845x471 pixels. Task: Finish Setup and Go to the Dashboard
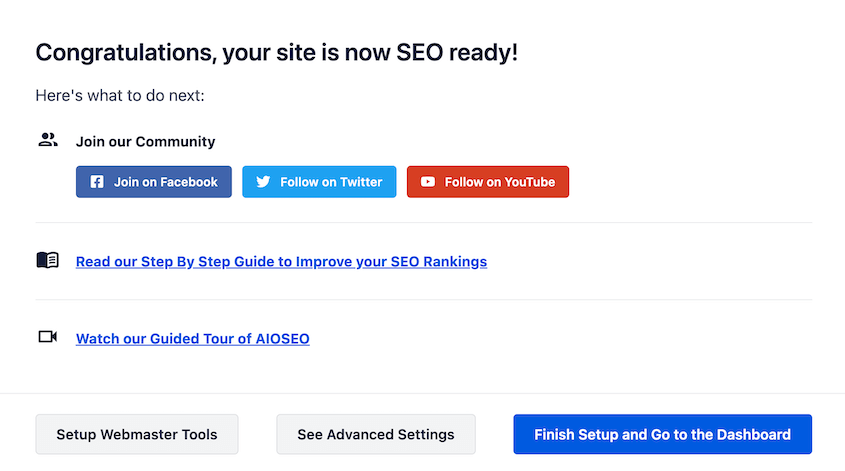[x=662, y=434]
